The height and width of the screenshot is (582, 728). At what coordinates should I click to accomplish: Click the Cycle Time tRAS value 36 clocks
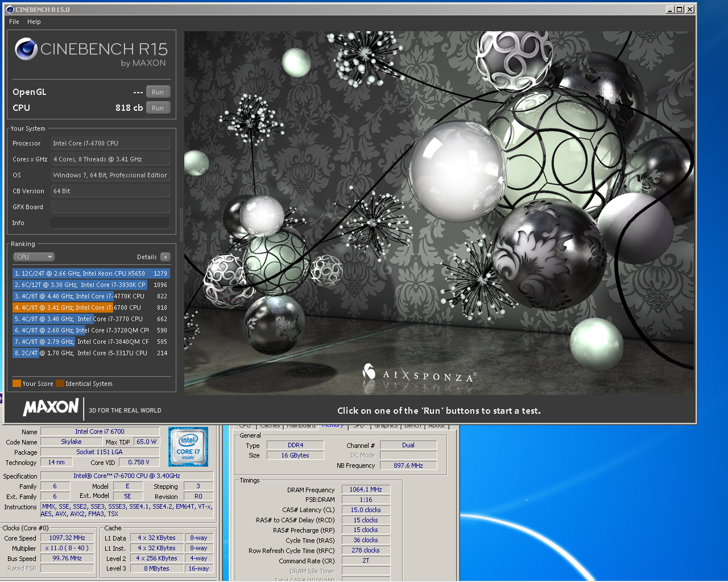click(x=366, y=540)
